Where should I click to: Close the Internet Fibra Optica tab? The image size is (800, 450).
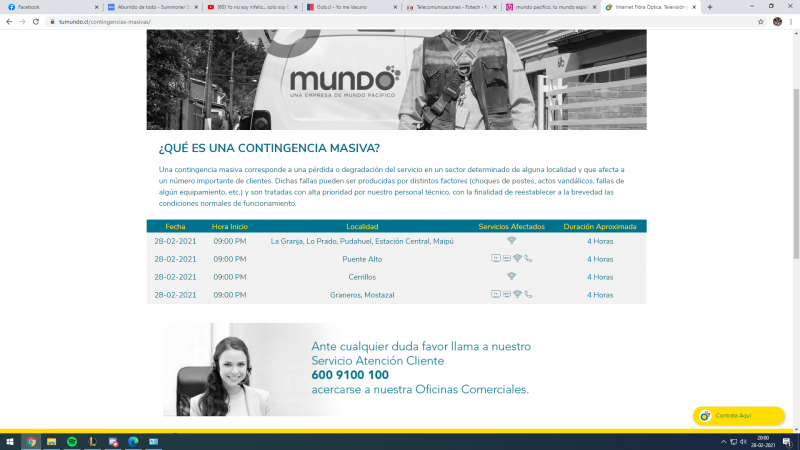click(x=694, y=7)
